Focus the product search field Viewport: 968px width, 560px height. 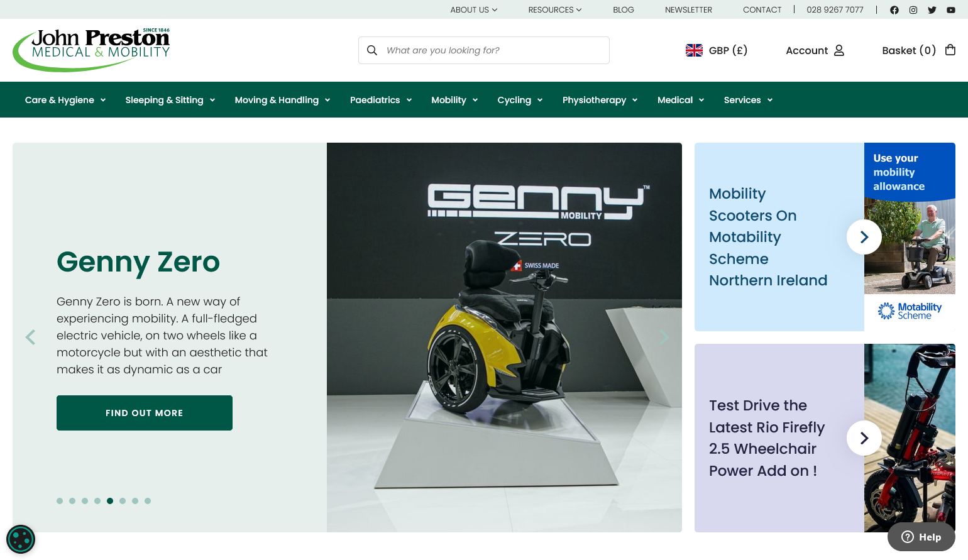(x=484, y=50)
